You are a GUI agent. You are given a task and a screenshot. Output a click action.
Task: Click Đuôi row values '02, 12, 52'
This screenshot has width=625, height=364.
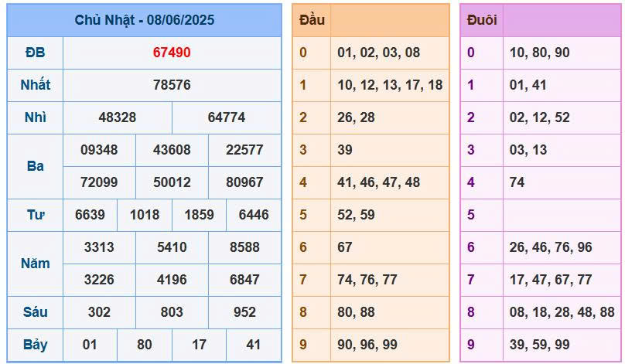pyautogui.click(x=539, y=117)
